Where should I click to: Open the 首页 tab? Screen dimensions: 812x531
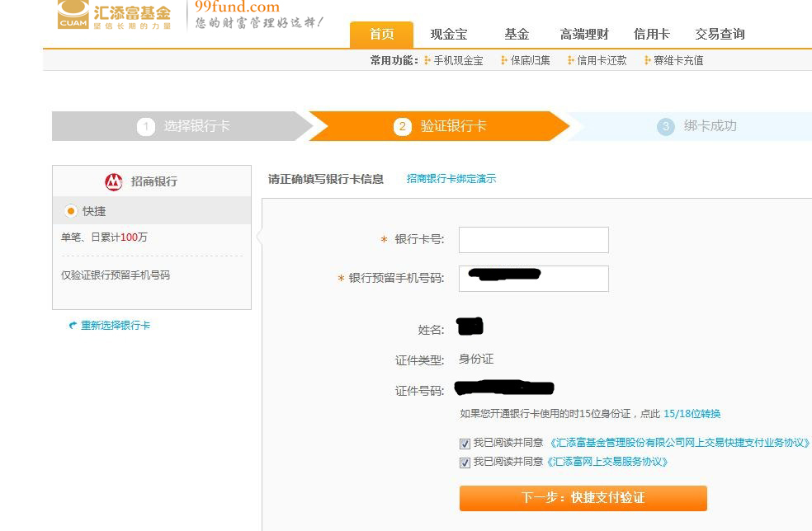click(381, 35)
